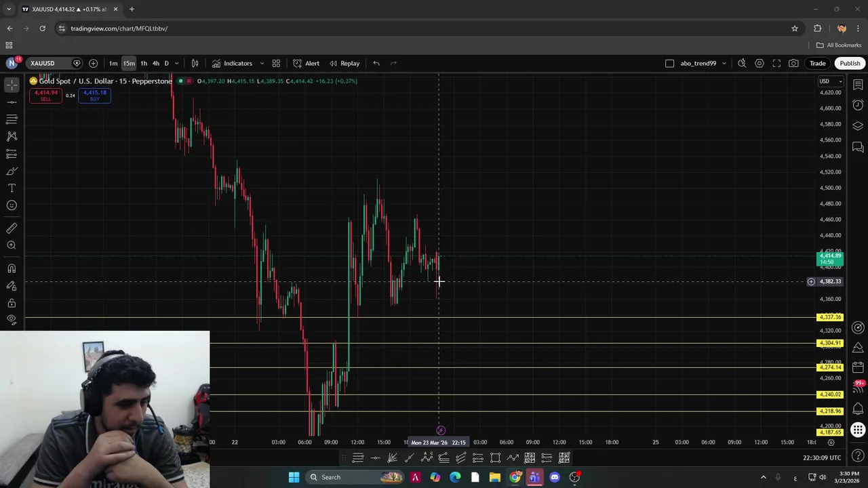Open the products grid apps icon
The width and height of the screenshot is (868, 488).
pos(858,430)
